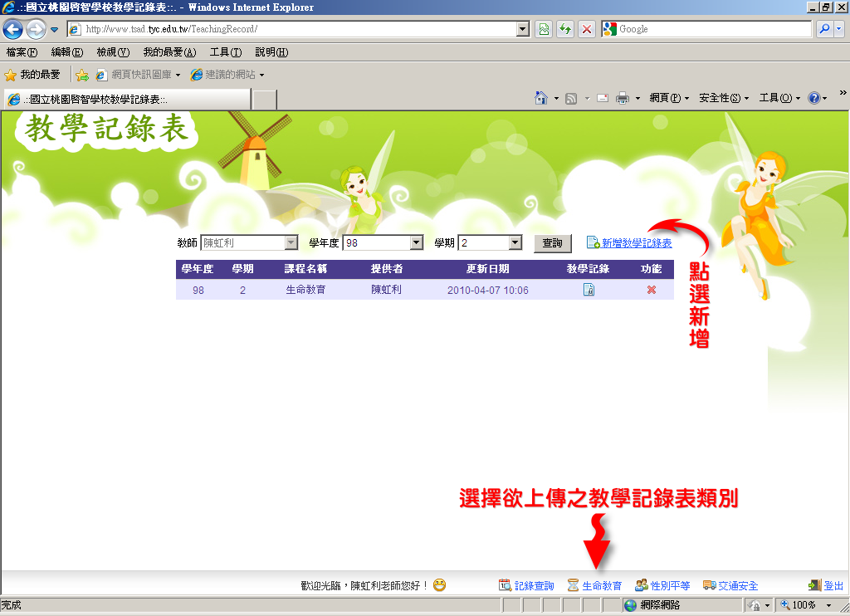
Task: Open the 100% zoom level control
Action: tap(805, 605)
